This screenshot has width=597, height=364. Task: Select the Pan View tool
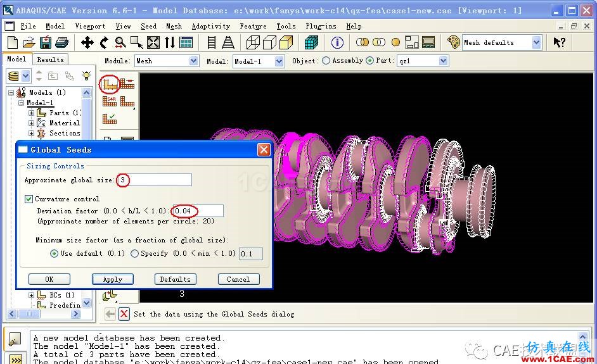tap(87, 42)
